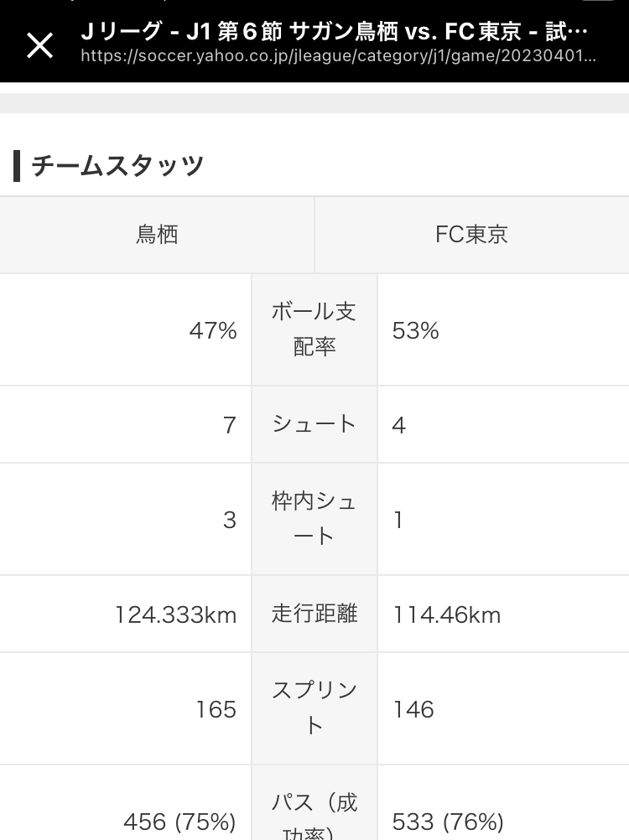This screenshot has width=629, height=840.
Task: Tap FC東京's on-target shot count 1
Action: pyautogui.click(x=398, y=520)
